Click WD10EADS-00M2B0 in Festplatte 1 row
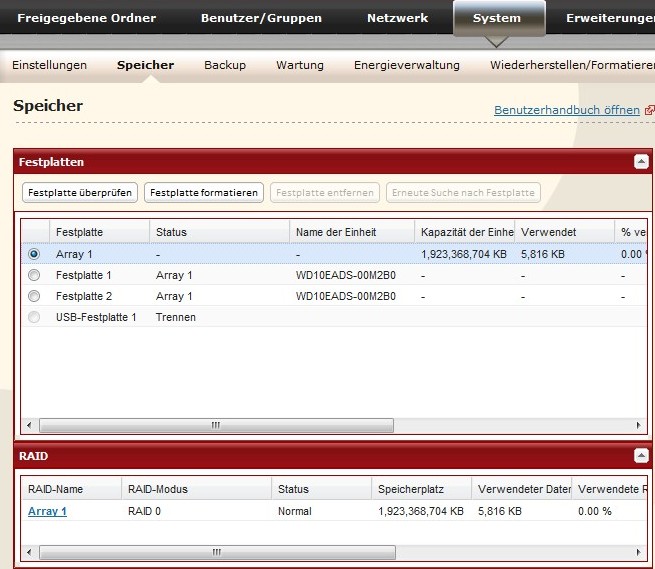Viewport: 655px width, 569px height. (345, 275)
